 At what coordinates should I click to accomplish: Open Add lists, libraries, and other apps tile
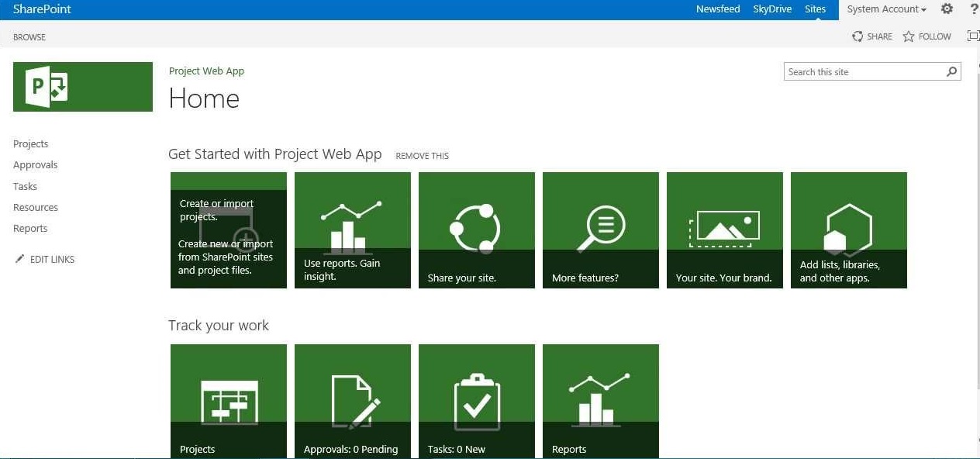849,230
